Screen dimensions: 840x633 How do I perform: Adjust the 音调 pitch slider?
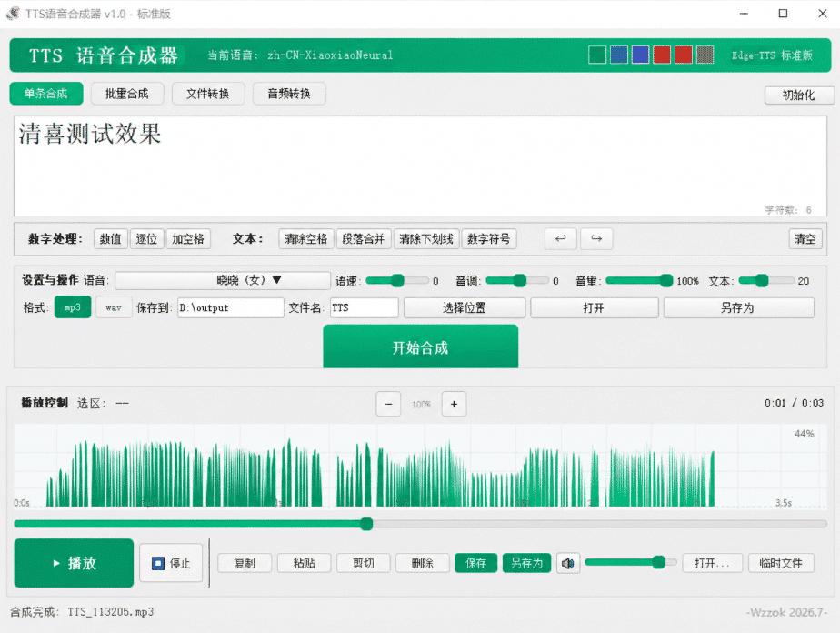(x=518, y=280)
